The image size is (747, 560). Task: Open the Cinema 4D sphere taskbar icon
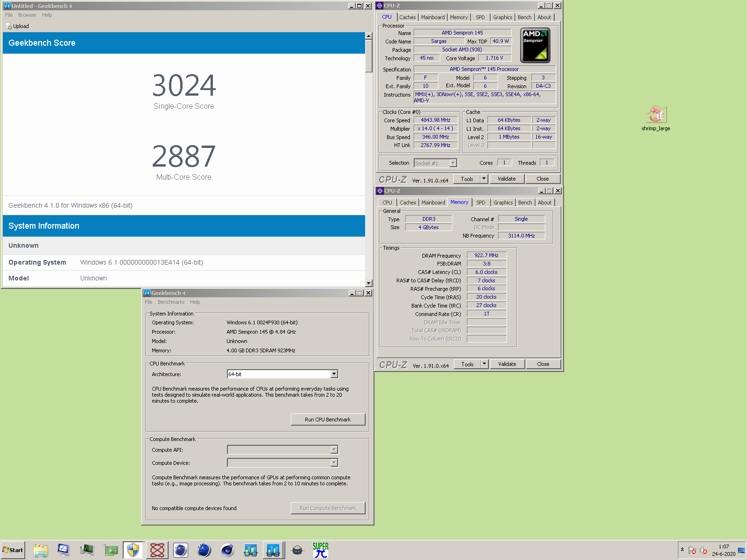click(227, 550)
